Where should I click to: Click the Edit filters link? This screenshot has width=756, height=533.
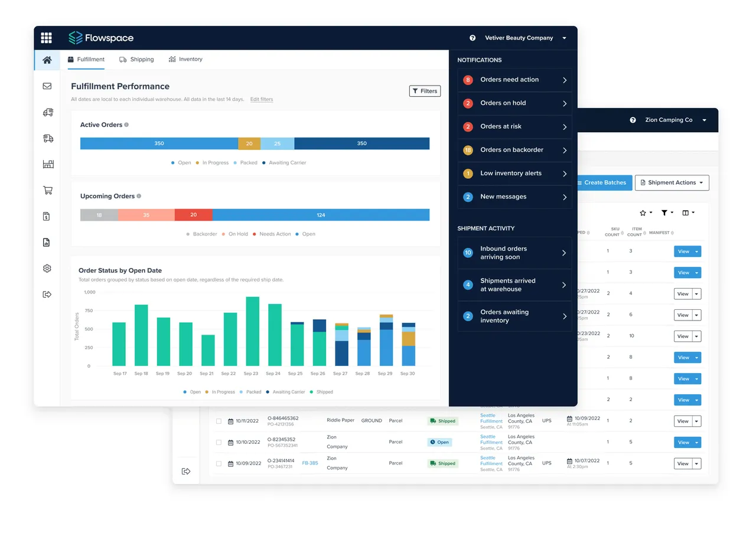click(262, 99)
